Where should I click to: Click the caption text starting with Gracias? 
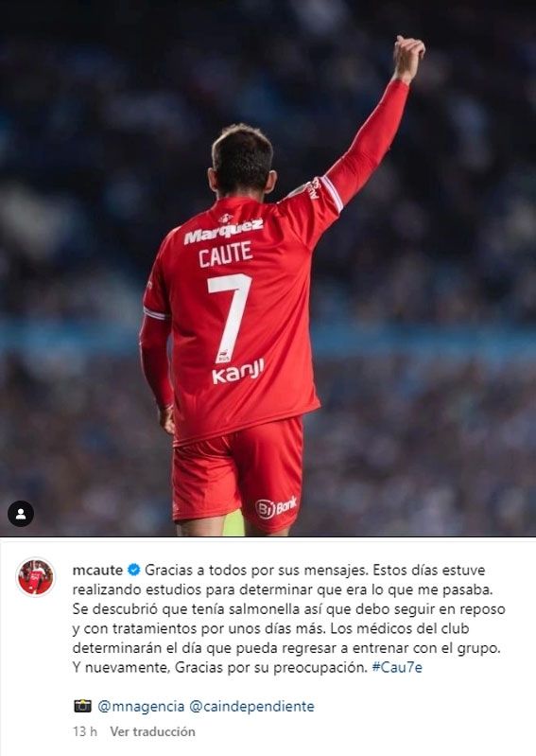(289, 619)
